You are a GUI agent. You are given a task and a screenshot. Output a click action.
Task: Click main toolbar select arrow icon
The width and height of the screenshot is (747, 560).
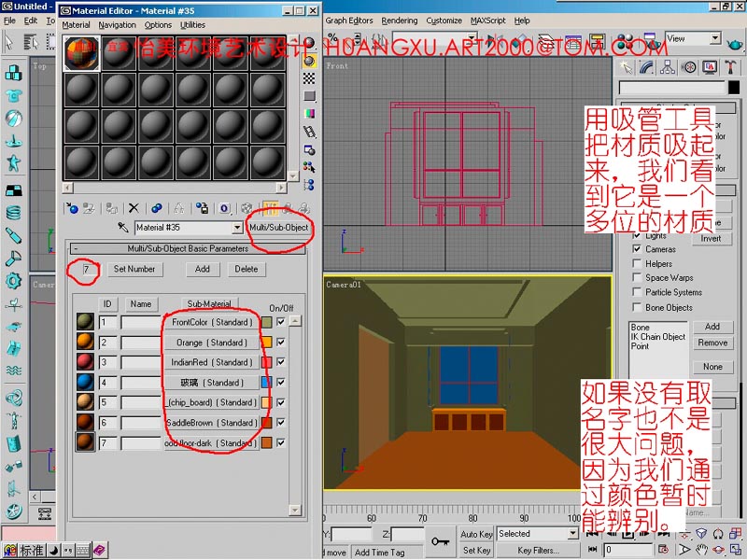point(8,41)
